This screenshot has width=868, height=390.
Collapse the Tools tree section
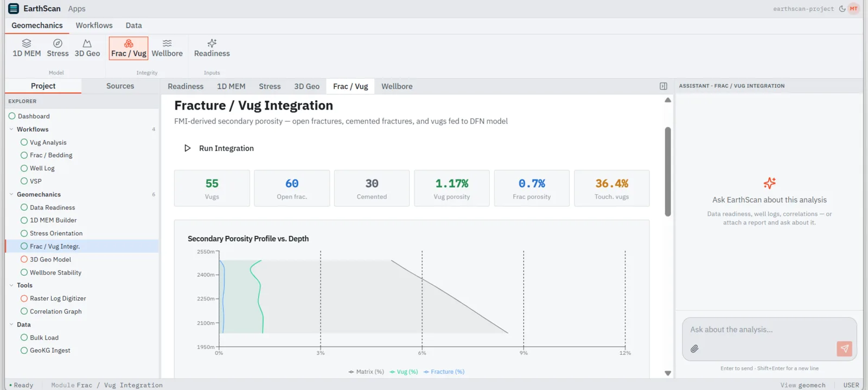[x=11, y=285]
